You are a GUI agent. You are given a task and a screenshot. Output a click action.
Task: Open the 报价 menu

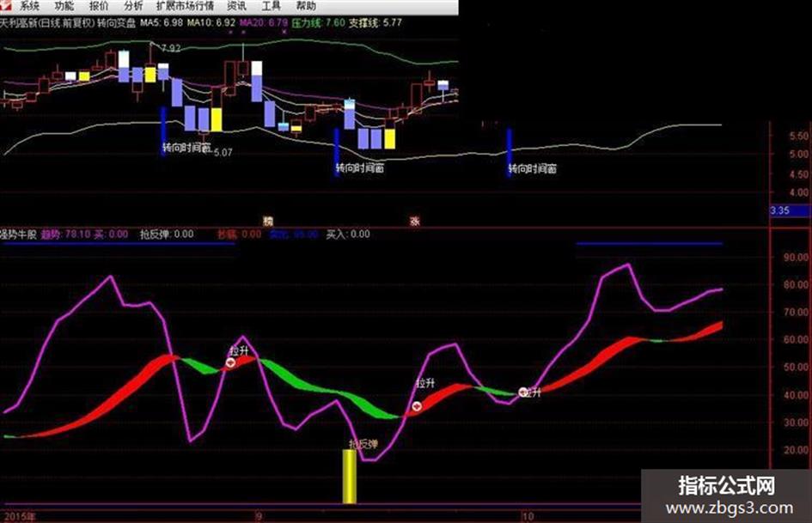pos(99,6)
